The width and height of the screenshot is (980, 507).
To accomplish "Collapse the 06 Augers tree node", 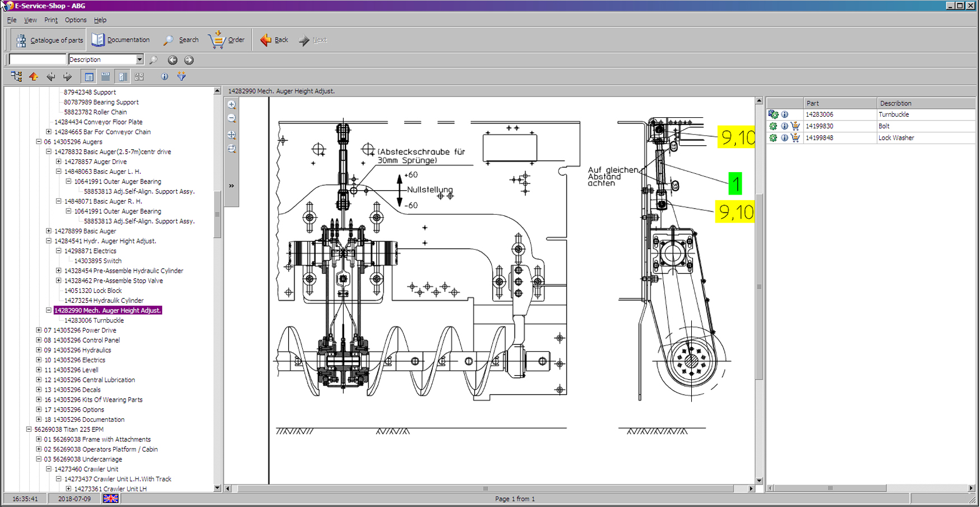I will (39, 142).
